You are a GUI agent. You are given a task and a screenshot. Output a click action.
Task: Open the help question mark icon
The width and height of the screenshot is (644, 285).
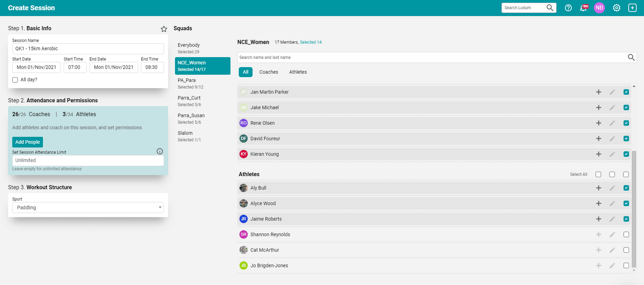tap(568, 8)
